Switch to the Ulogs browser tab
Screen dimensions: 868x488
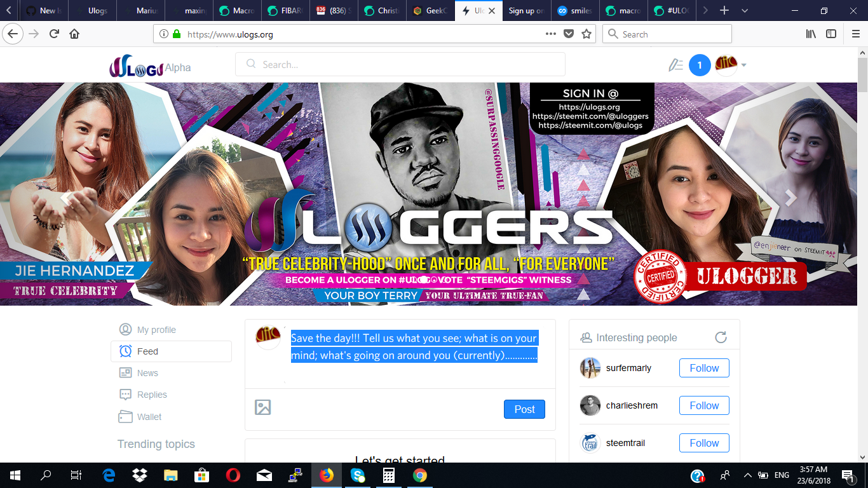(x=91, y=11)
